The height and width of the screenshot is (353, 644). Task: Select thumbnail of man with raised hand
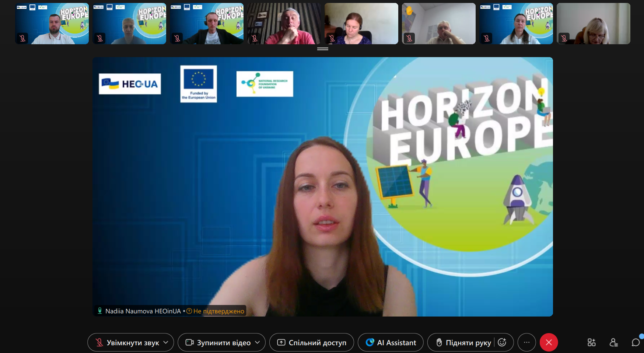[x=439, y=24]
